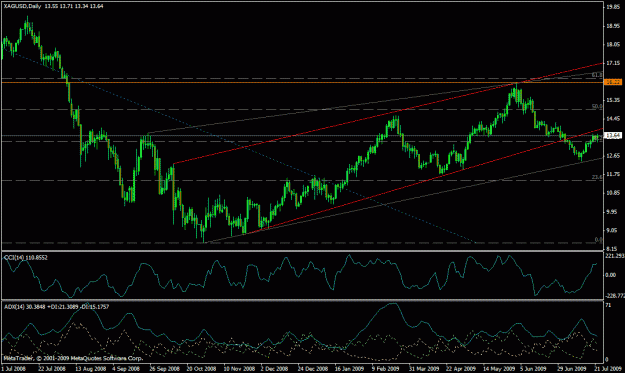Viewport: 625px width, 373px height.
Task: Click the 22 Apr 2009 date label
Action: 461,369
